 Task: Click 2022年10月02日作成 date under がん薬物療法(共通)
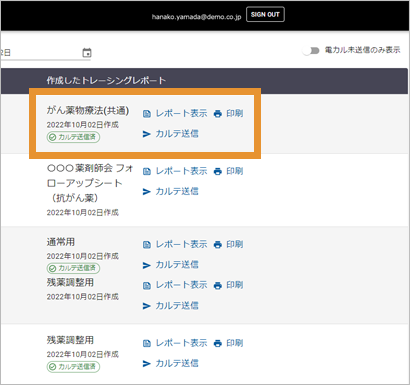pos(83,125)
